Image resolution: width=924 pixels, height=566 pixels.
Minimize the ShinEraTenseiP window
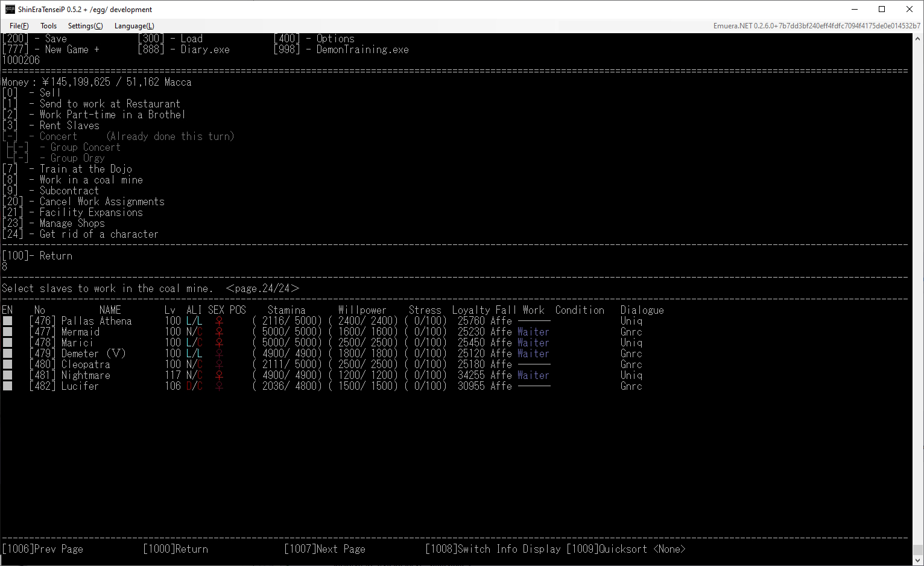855,9
